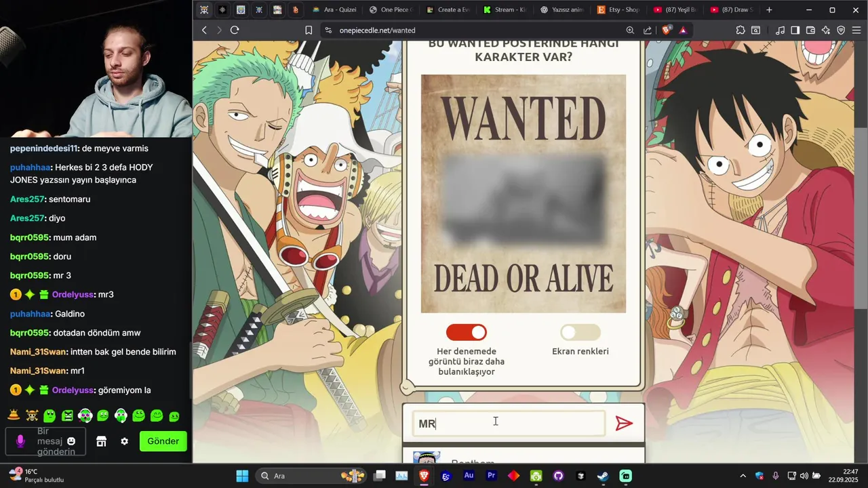868x488 pixels.
Task: Switch to the Ara - Quizei tab
Action: (333, 9)
